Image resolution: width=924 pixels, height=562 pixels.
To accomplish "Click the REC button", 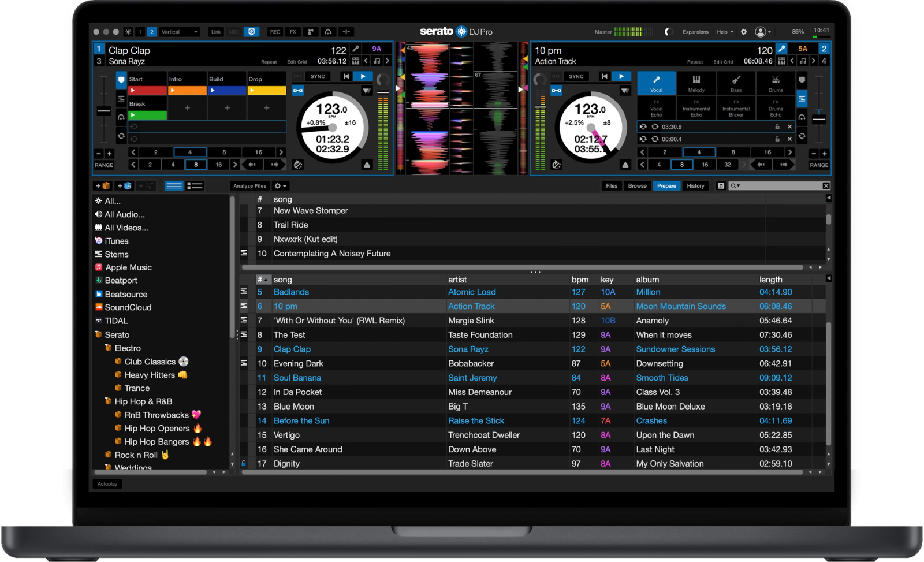I will coord(275,32).
